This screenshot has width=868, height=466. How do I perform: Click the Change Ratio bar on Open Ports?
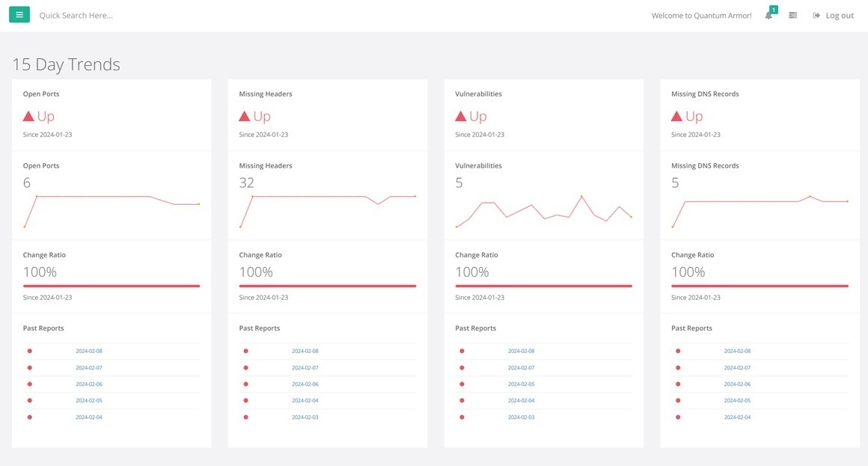click(111, 285)
